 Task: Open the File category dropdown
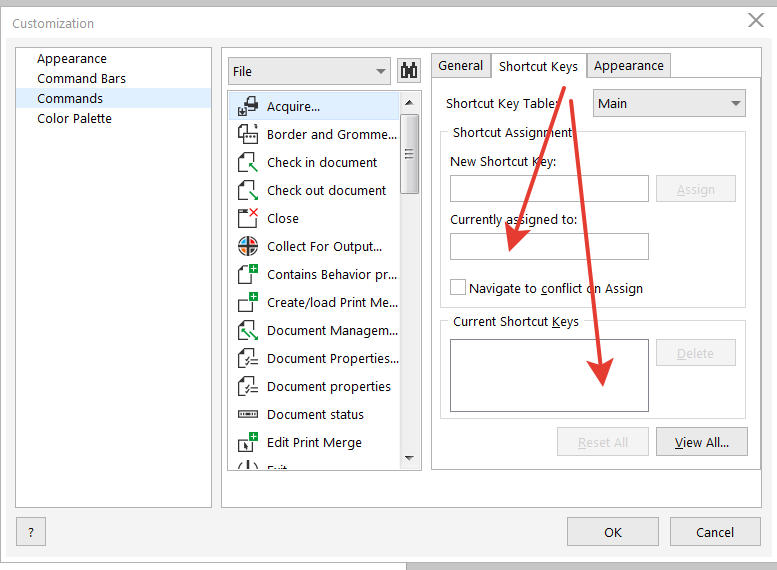click(x=309, y=71)
